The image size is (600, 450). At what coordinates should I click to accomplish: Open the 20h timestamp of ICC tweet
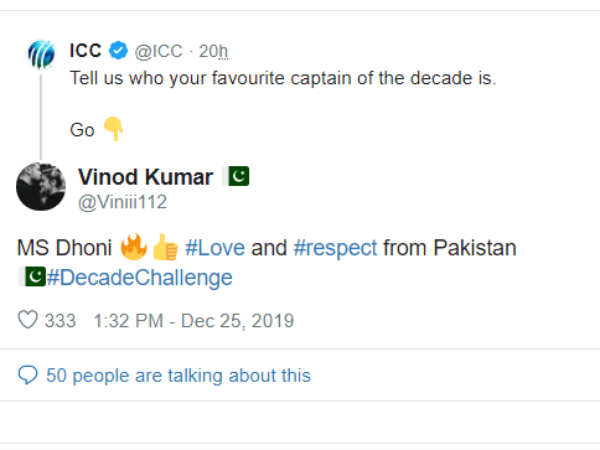[214, 50]
